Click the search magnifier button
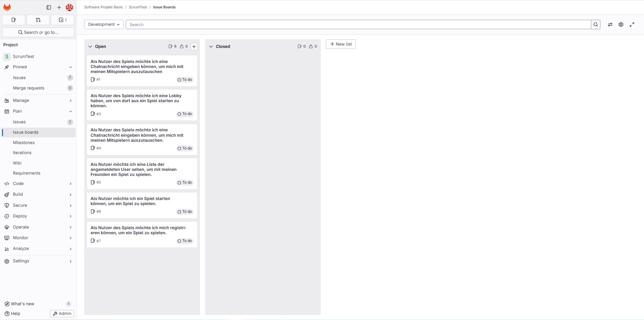Viewport: 644px width, 320px height. [595, 24]
